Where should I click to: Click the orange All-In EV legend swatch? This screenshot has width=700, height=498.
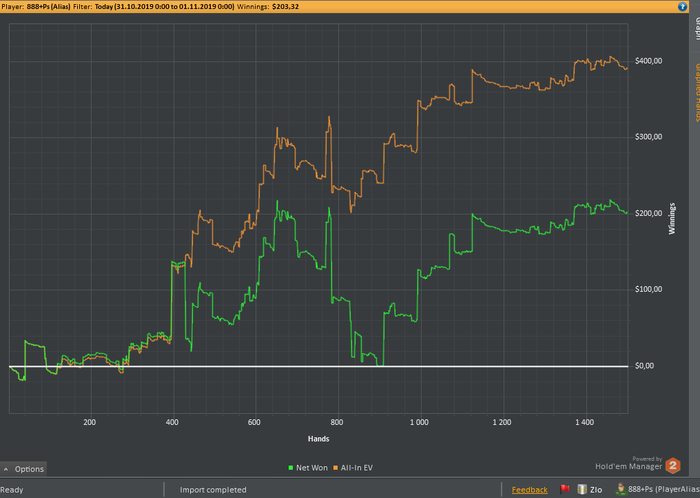[x=335, y=468]
